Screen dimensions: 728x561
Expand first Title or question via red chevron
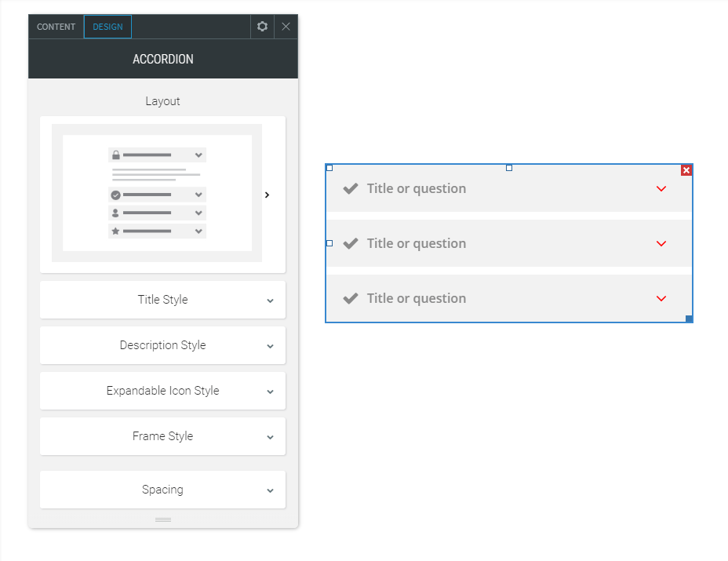[x=661, y=188]
